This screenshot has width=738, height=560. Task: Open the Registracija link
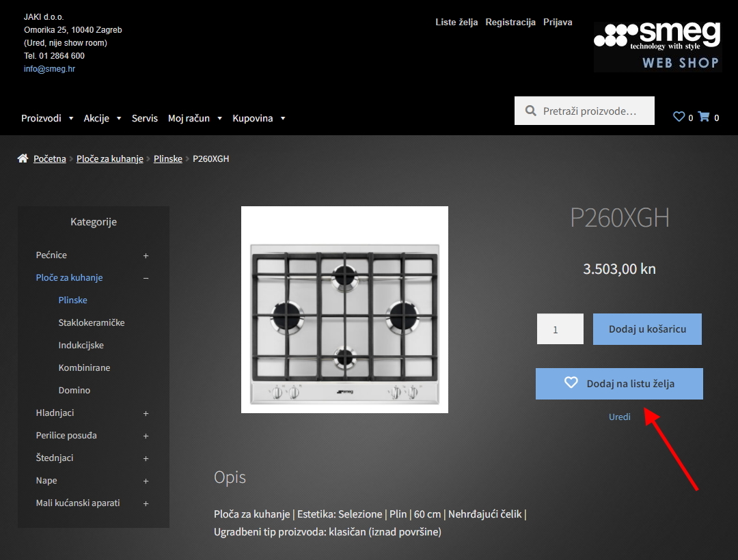pyautogui.click(x=510, y=22)
